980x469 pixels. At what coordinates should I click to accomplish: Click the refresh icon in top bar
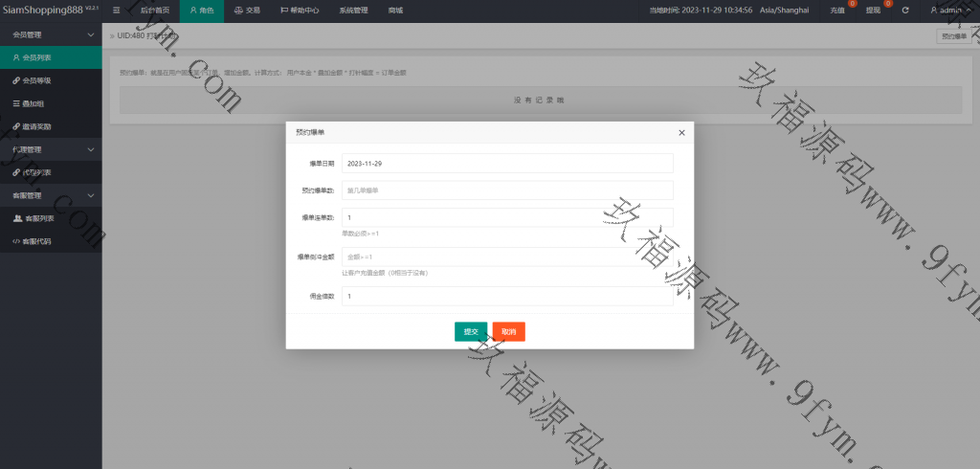(x=904, y=11)
